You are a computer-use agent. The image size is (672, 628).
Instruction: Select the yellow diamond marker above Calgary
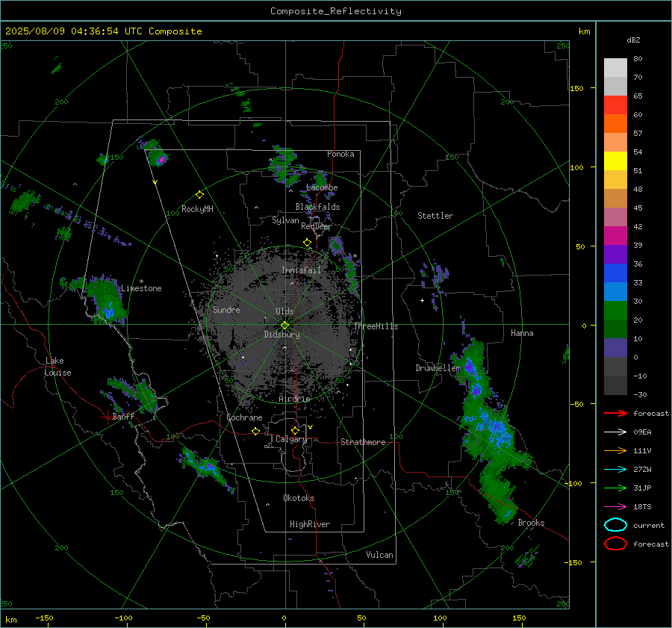(295, 430)
